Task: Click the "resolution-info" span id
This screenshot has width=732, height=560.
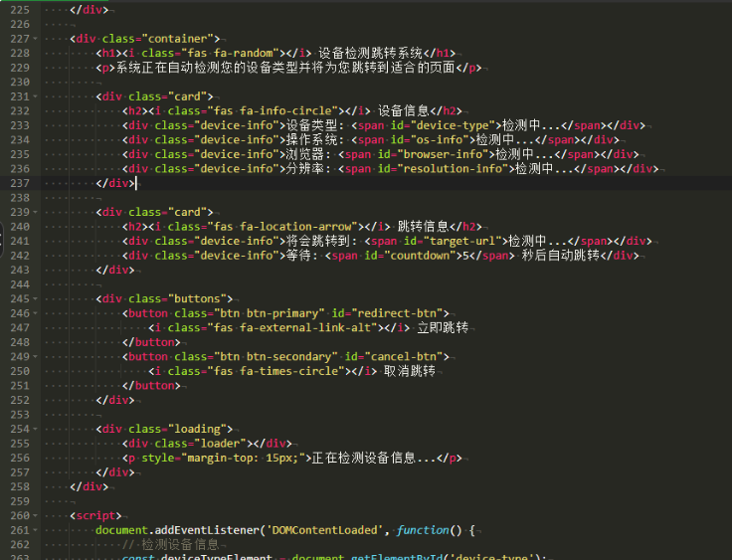Action: (453, 169)
